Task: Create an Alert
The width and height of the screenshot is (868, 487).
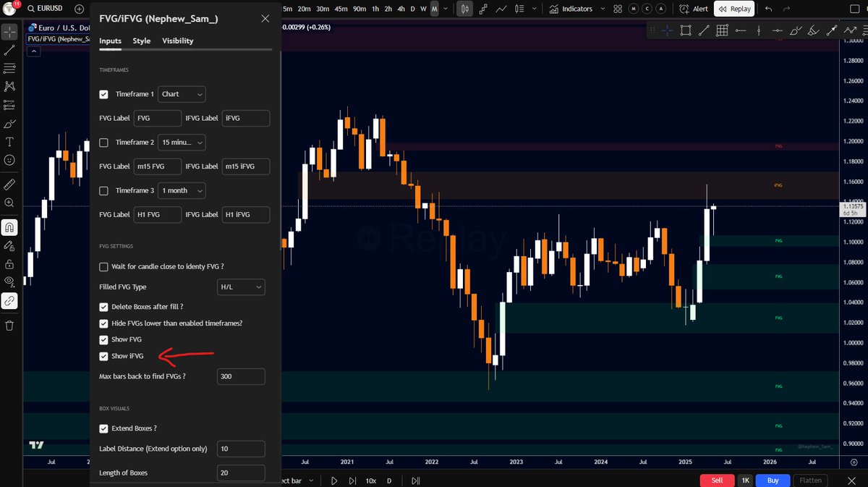Action: click(x=694, y=9)
